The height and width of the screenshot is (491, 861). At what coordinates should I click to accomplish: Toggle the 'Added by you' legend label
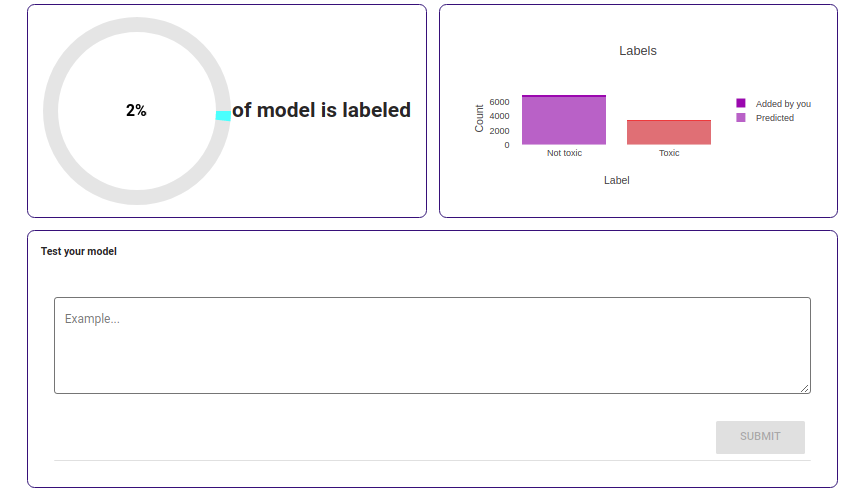(x=782, y=103)
